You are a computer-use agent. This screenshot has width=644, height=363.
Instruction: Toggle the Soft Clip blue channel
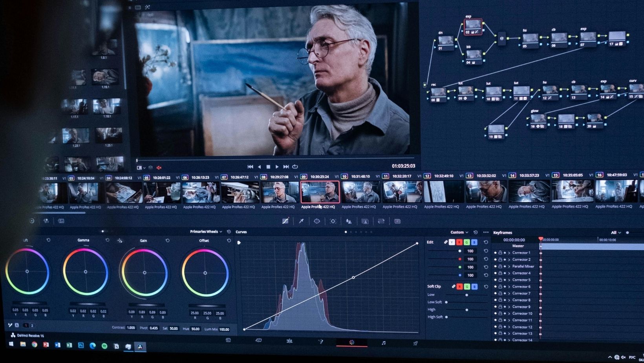click(474, 287)
